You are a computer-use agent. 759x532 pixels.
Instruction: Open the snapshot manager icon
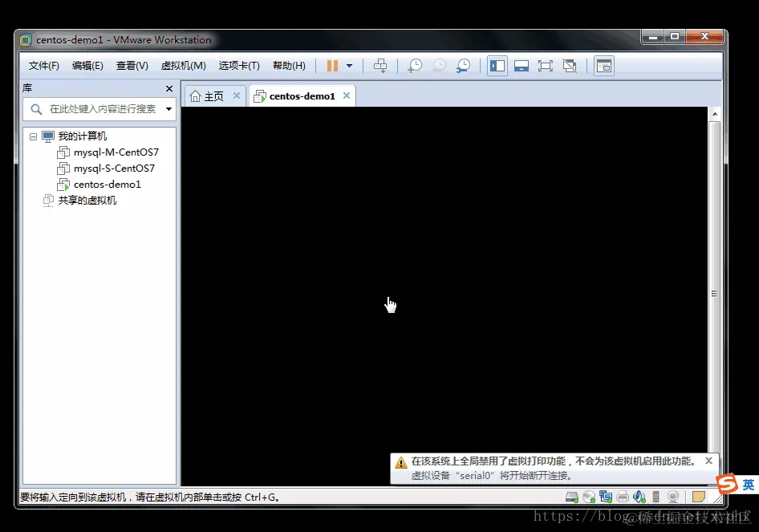click(x=463, y=66)
